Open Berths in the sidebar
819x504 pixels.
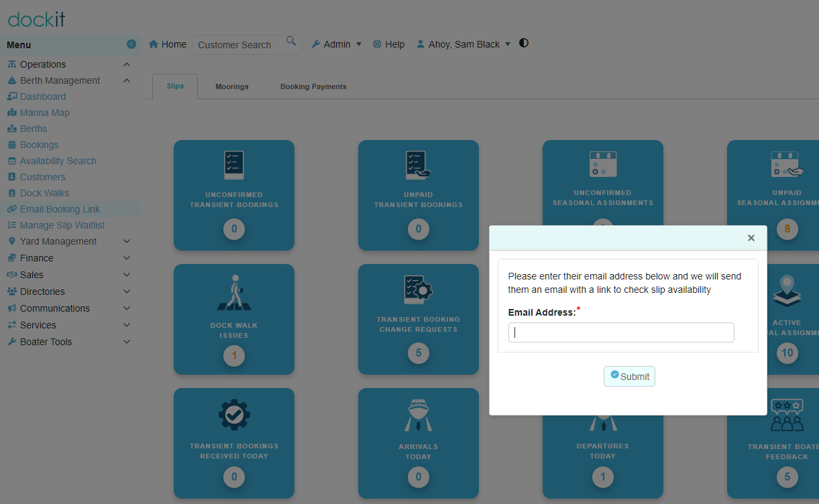point(34,129)
